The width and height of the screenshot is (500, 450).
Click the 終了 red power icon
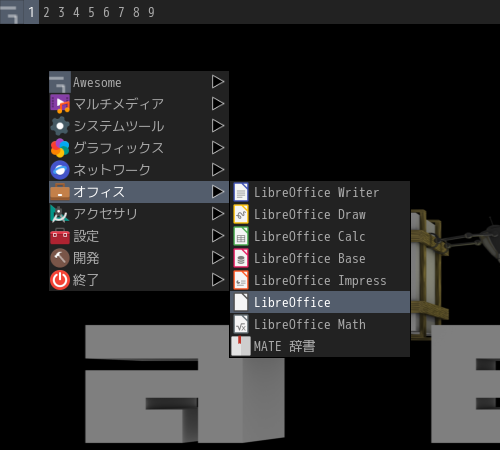point(60,280)
